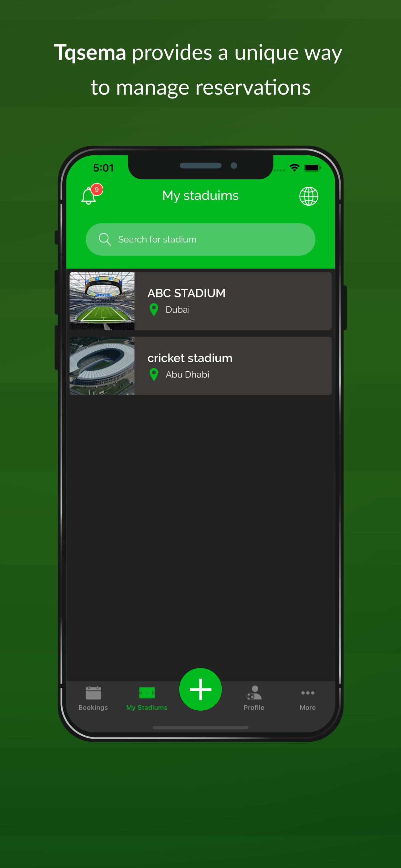Select the cricket stadium title text

[190, 358]
